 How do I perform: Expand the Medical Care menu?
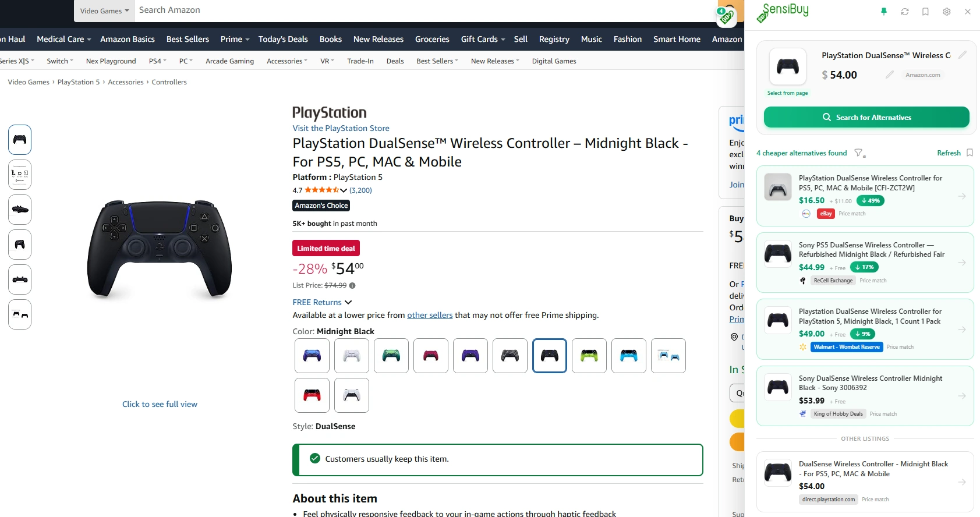(x=63, y=39)
